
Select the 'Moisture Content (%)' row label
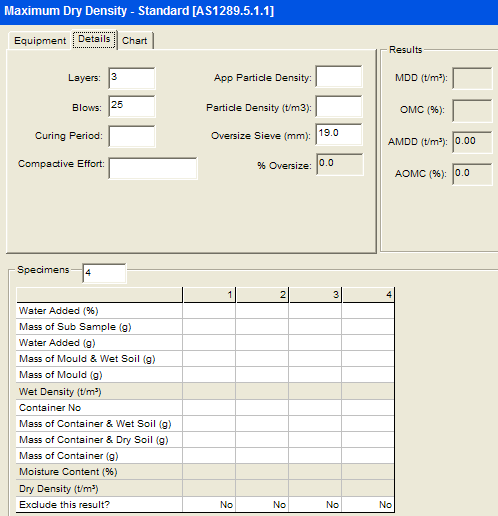tap(68, 472)
